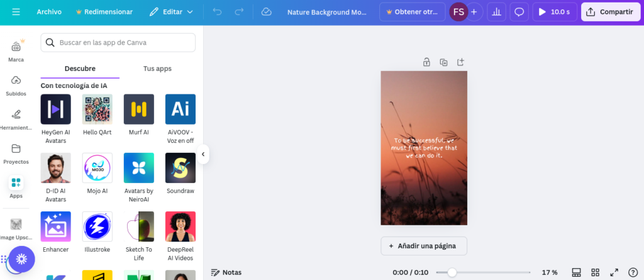Open the Archivo menu

point(49,12)
